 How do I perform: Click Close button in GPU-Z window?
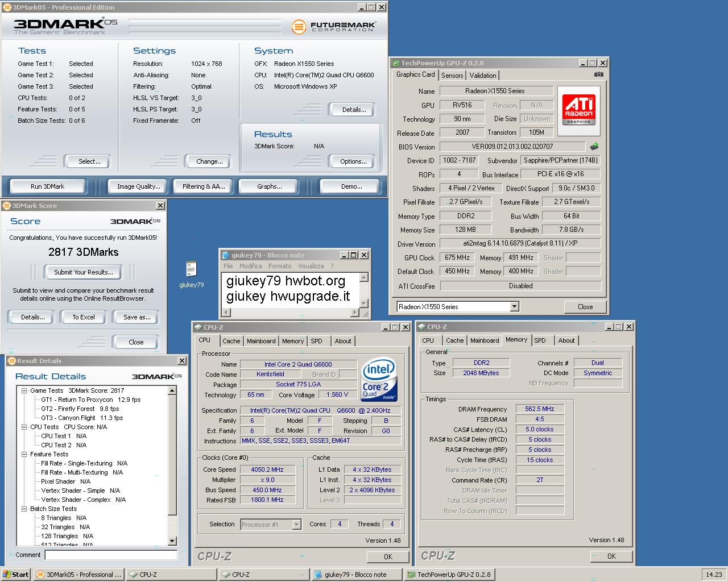click(x=585, y=306)
